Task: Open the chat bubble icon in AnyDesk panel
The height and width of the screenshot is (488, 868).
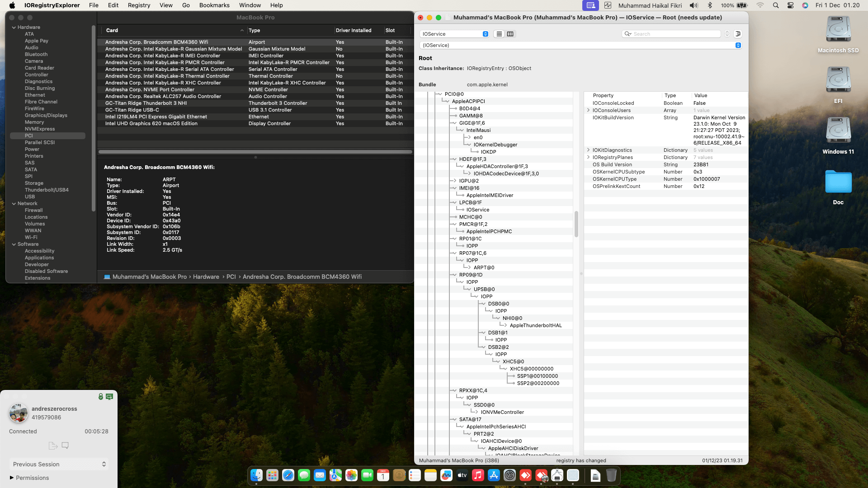Action: (x=65, y=446)
